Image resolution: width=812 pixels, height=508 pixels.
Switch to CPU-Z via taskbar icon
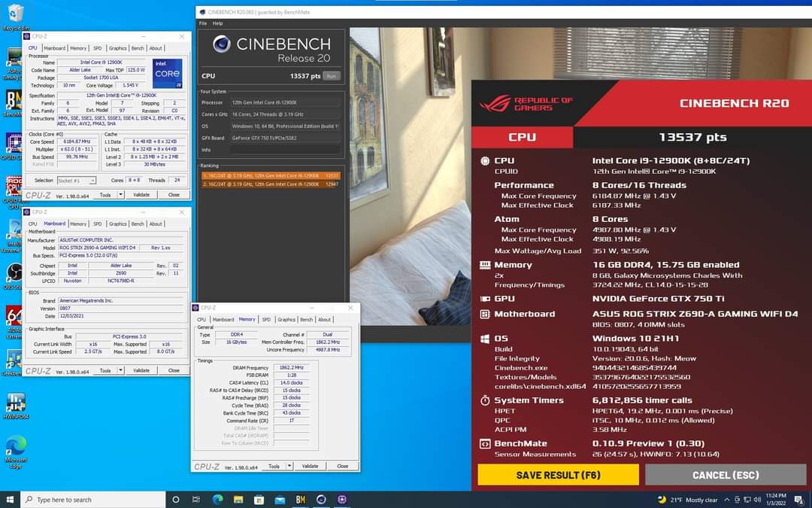[342, 500]
